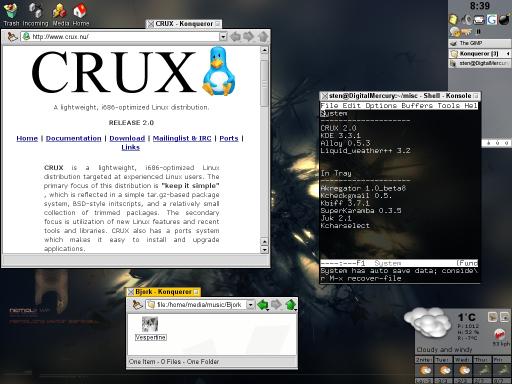Open Buffers menu in Konsole emacs

[x=417, y=106]
